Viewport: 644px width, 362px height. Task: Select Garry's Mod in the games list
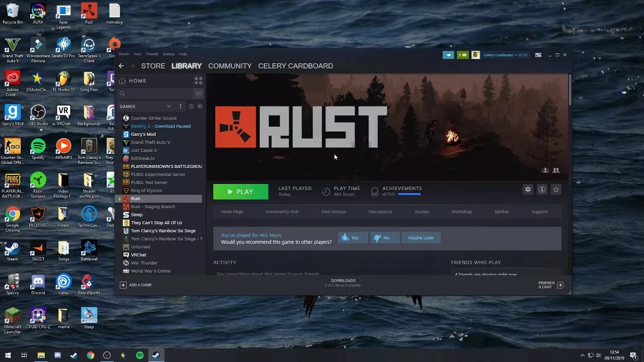pyautogui.click(x=143, y=134)
